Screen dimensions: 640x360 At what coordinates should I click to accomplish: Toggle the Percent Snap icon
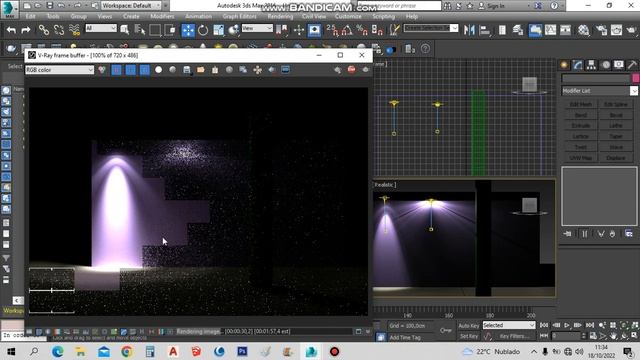(x=362, y=30)
